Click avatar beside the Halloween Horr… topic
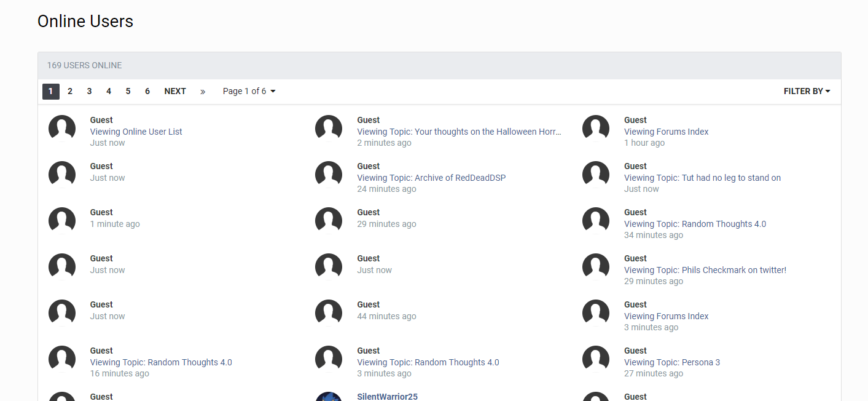The width and height of the screenshot is (868, 401). [329, 128]
